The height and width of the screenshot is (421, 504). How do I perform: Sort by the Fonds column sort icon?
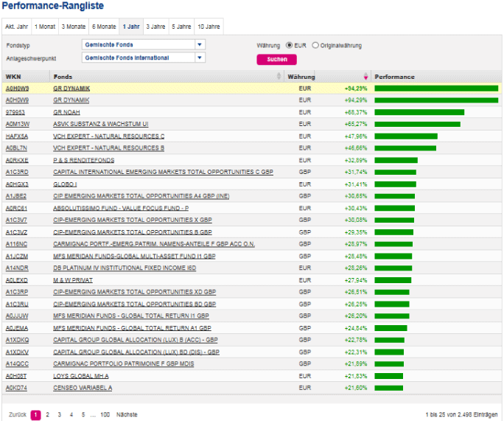tap(279, 77)
